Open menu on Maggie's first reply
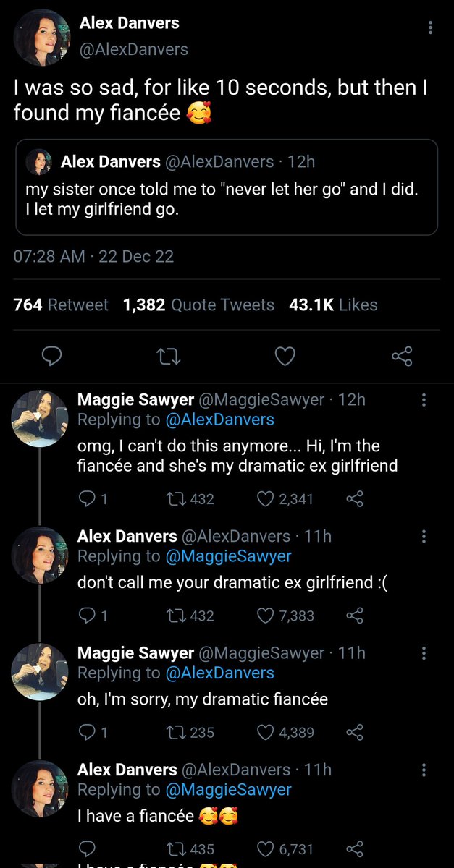Image resolution: width=454 pixels, height=868 pixels. click(x=424, y=400)
